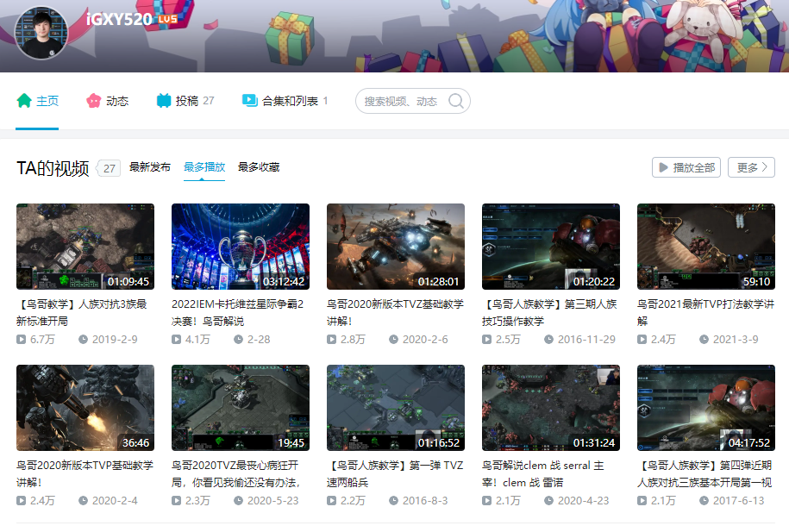Open the 动态 tab

(x=107, y=101)
